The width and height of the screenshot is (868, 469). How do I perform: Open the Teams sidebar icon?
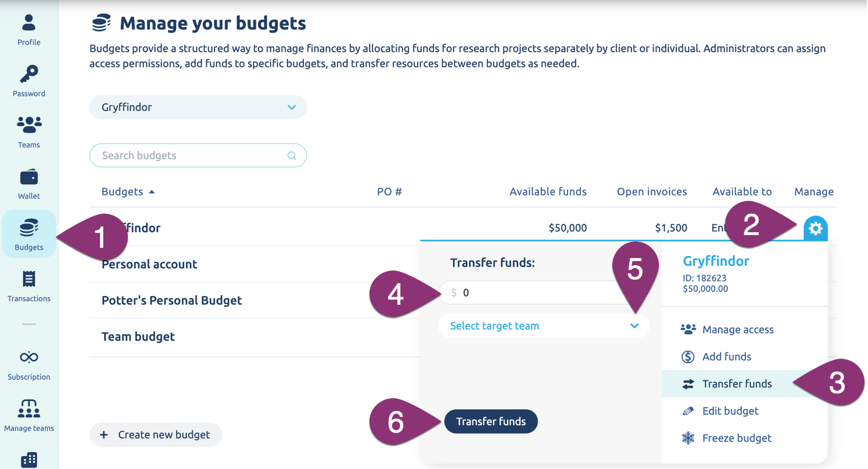pyautogui.click(x=28, y=124)
